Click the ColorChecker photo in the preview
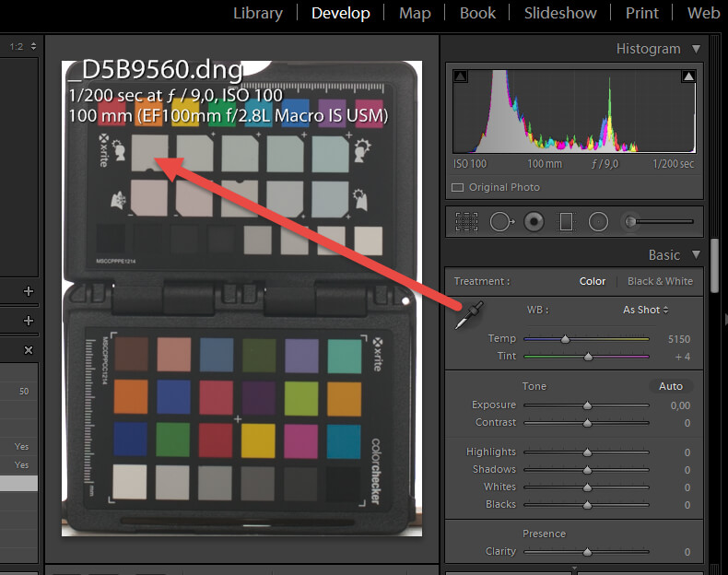The width and height of the screenshot is (728, 575). click(x=241, y=299)
